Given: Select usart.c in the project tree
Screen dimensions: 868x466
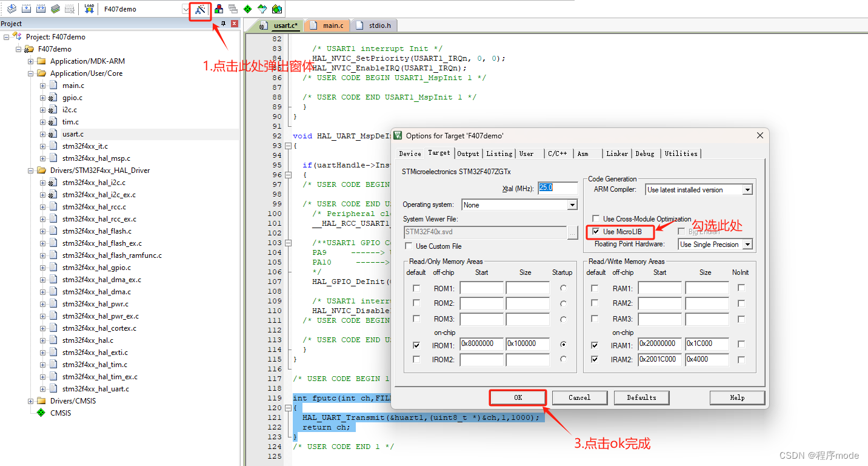Looking at the screenshot, I should coord(73,134).
